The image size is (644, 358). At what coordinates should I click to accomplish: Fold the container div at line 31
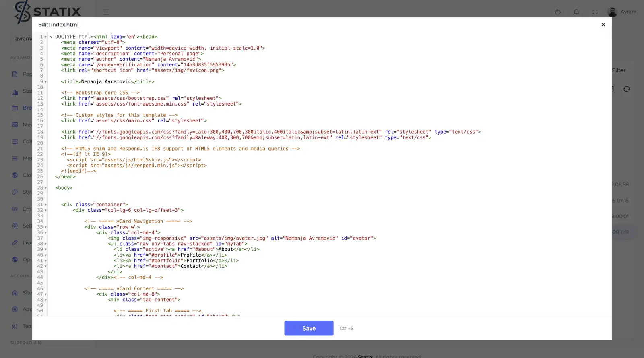pyautogui.click(x=45, y=205)
